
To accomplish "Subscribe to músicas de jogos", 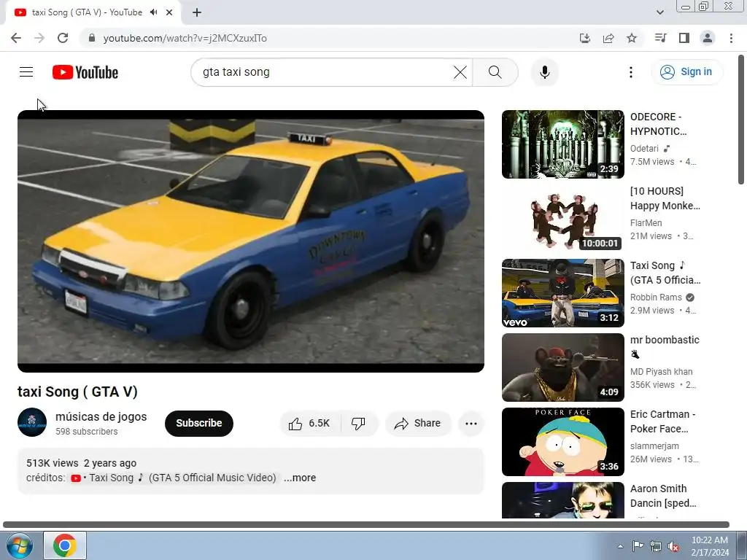I will pyautogui.click(x=198, y=424).
